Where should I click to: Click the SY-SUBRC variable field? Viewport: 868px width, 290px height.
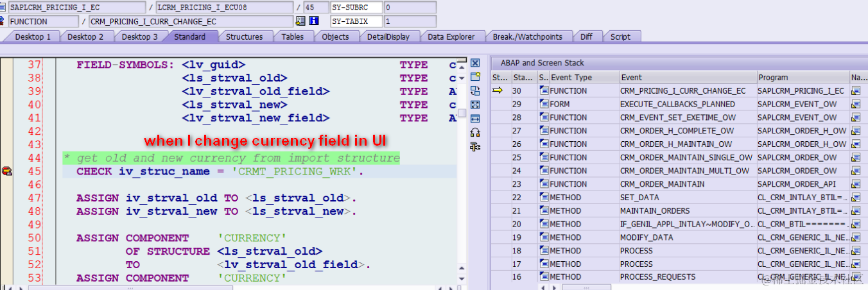[356, 7]
